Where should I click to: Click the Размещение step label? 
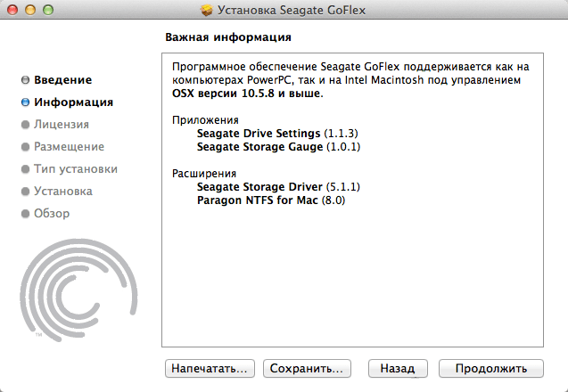(69, 147)
